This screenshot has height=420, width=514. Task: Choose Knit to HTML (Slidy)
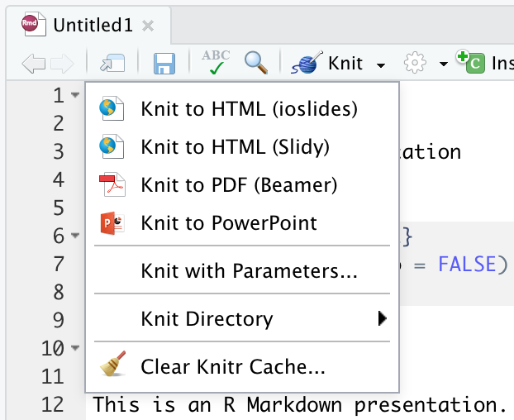pyautogui.click(x=235, y=147)
